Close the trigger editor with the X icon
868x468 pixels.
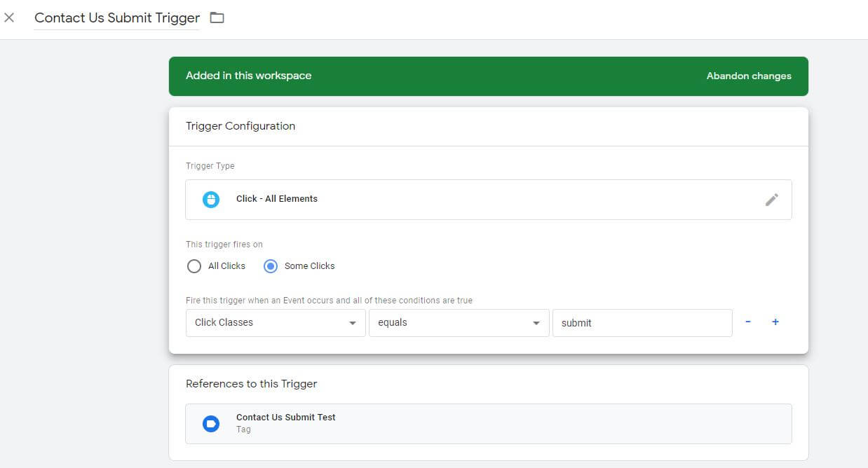tap(9, 18)
